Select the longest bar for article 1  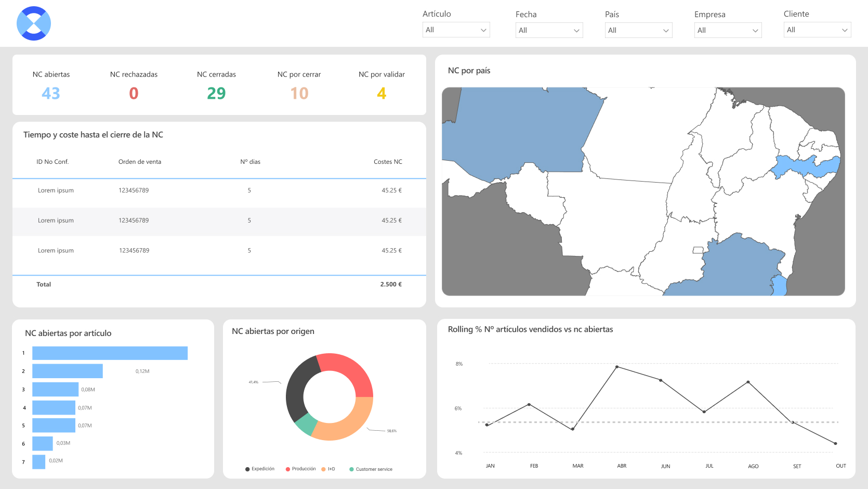click(110, 353)
